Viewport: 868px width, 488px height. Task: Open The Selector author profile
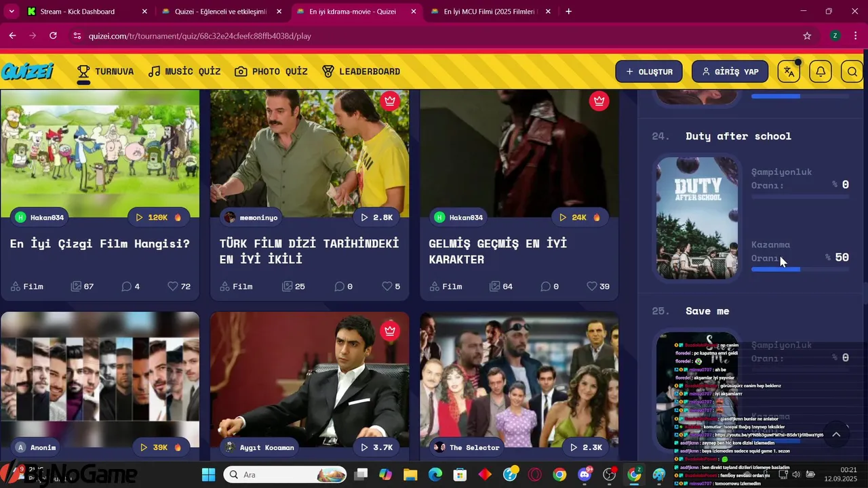tap(467, 447)
